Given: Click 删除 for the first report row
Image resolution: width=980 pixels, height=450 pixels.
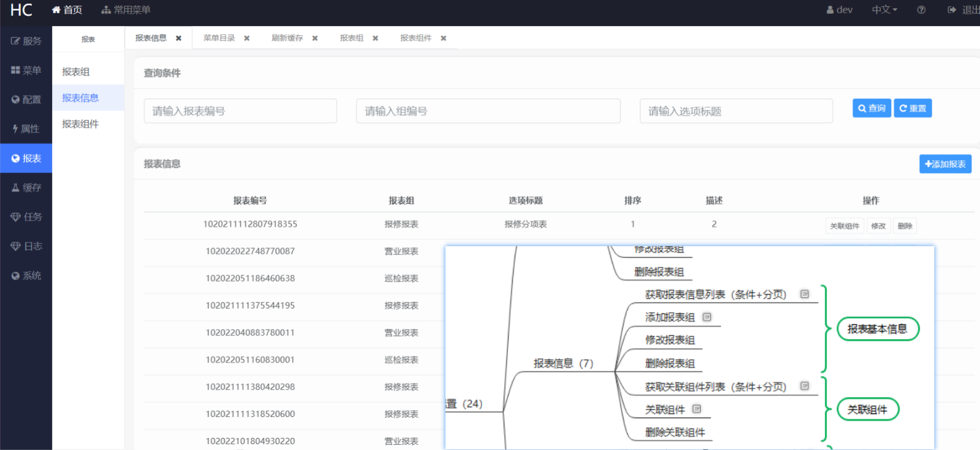Looking at the screenshot, I should pyautogui.click(x=905, y=226).
